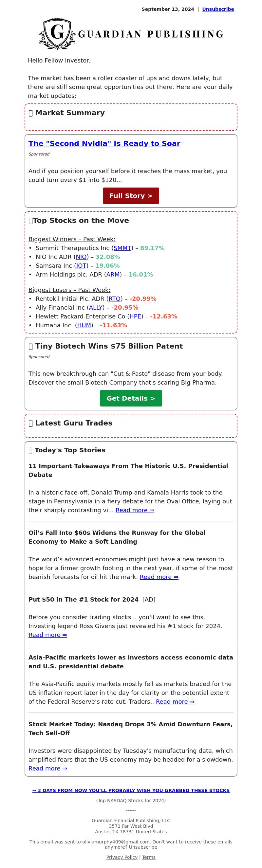The height and width of the screenshot is (868, 262).
Task: Select the ARM ticker link
Action: pyautogui.click(x=113, y=274)
